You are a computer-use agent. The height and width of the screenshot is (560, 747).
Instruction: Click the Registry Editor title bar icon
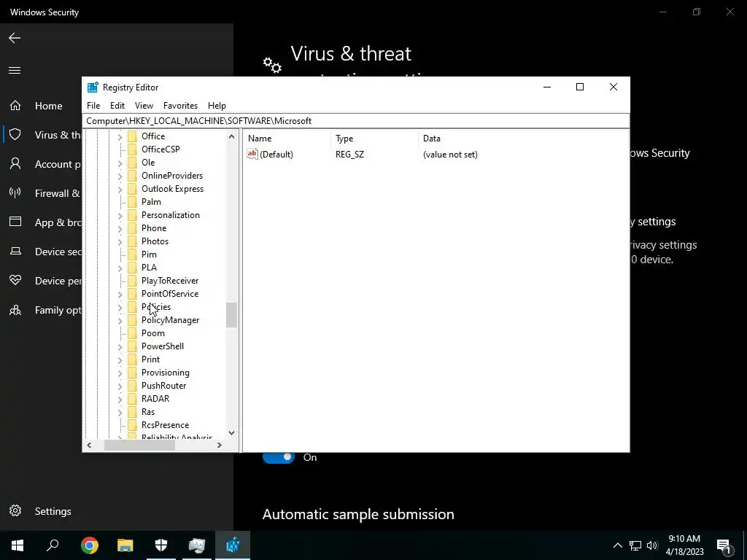pyautogui.click(x=93, y=87)
